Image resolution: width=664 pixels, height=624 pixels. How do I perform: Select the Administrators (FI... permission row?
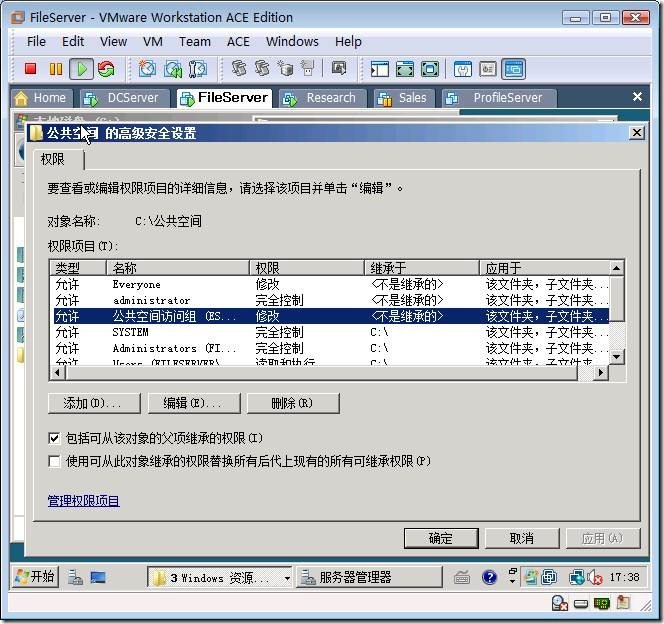pyautogui.click(x=331, y=348)
